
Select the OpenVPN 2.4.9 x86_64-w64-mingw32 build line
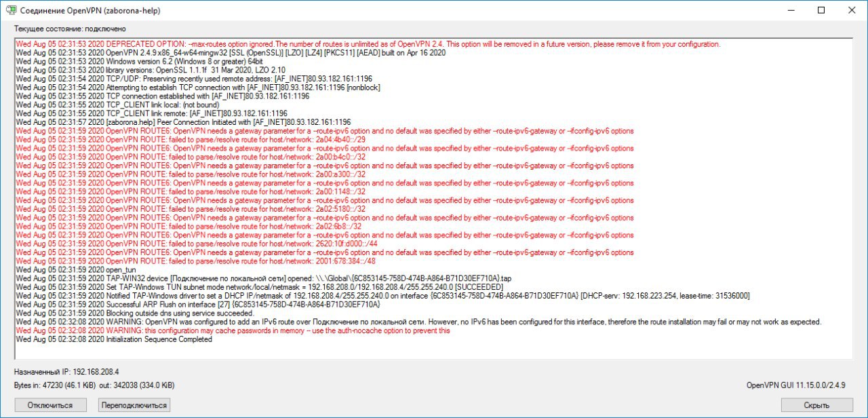[231, 52]
